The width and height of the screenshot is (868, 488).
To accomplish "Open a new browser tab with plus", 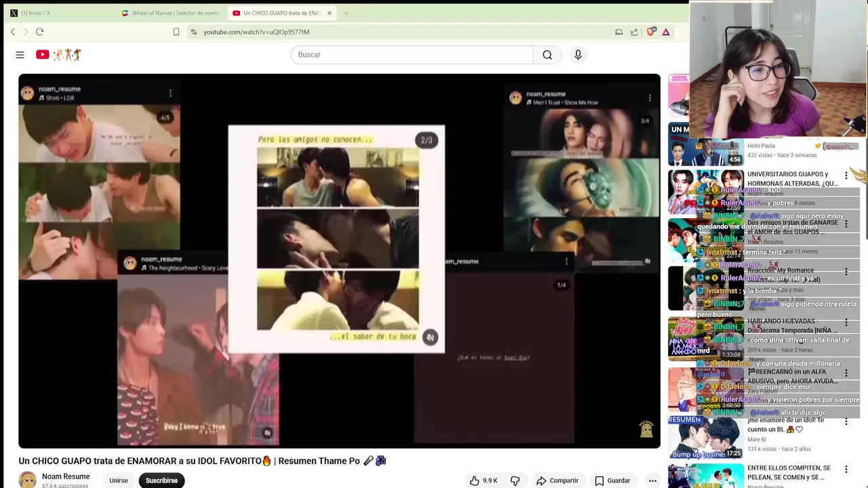I will (346, 13).
